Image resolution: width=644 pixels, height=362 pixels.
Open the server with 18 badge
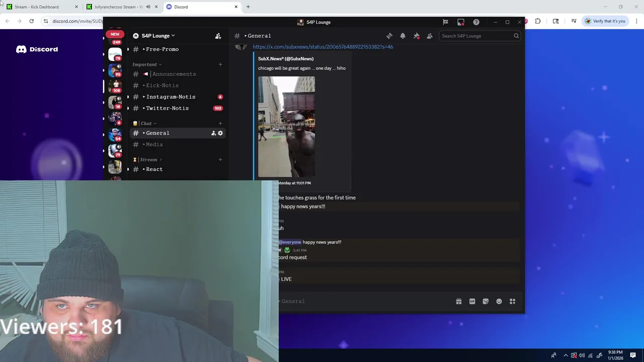pyautogui.click(x=115, y=102)
